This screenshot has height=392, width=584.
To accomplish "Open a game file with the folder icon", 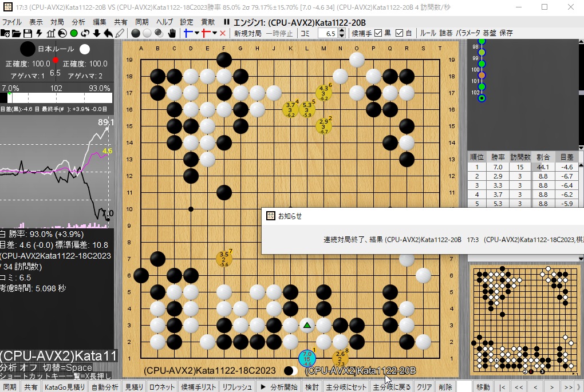I will (x=17, y=34).
